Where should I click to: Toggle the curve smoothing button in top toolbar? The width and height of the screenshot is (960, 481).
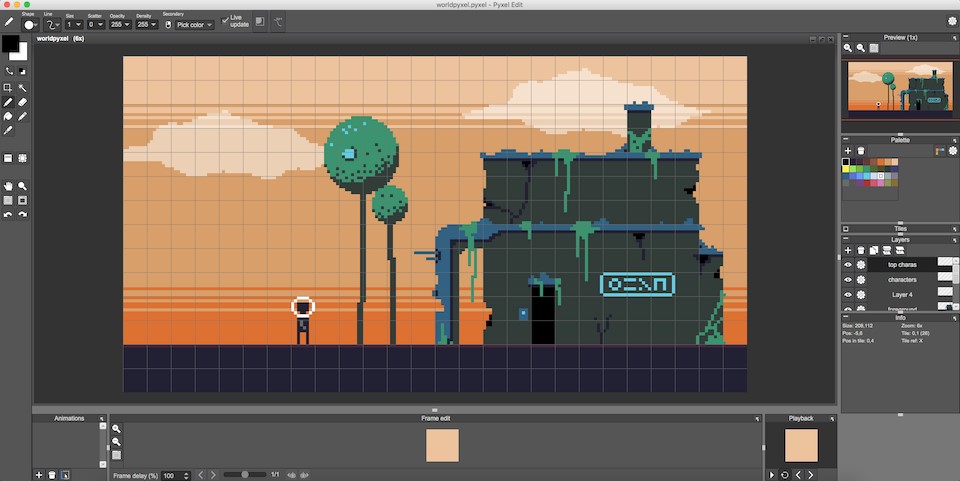click(278, 22)
